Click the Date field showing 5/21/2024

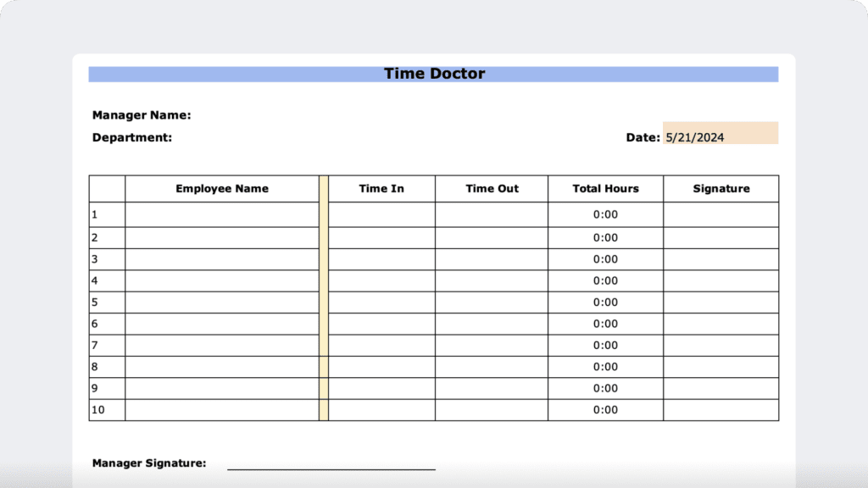coord(719,133)
